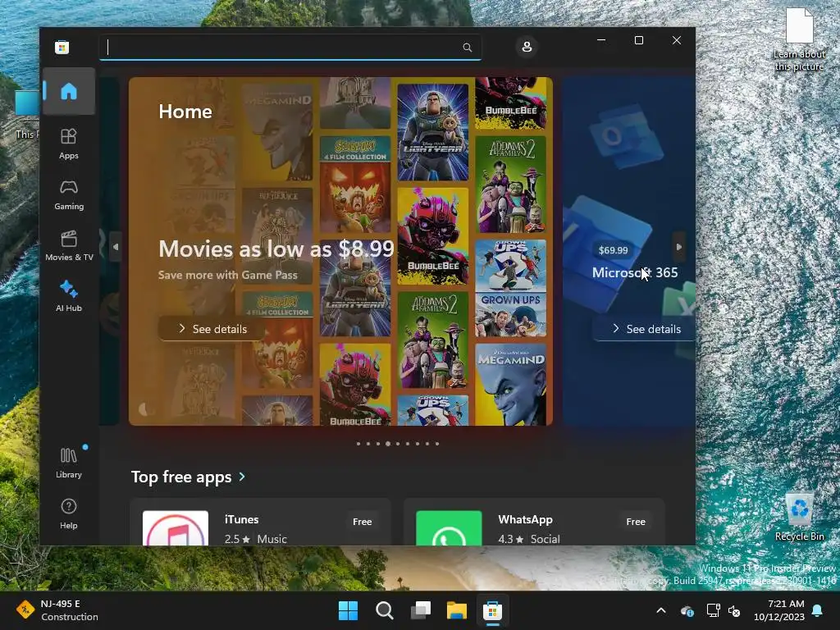Click the Movies as low as $8.99 headline

(276, 249)
